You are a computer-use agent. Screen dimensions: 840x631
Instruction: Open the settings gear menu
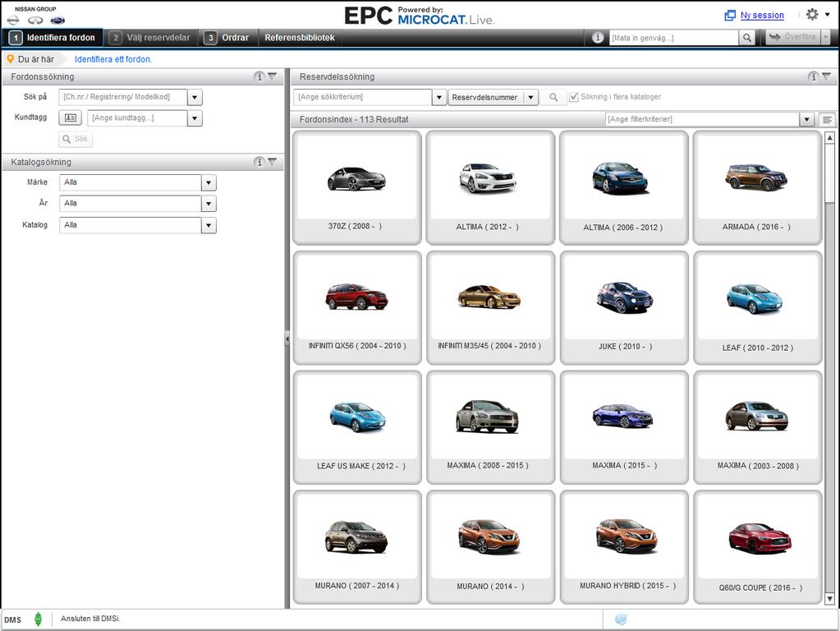point(812,15)
